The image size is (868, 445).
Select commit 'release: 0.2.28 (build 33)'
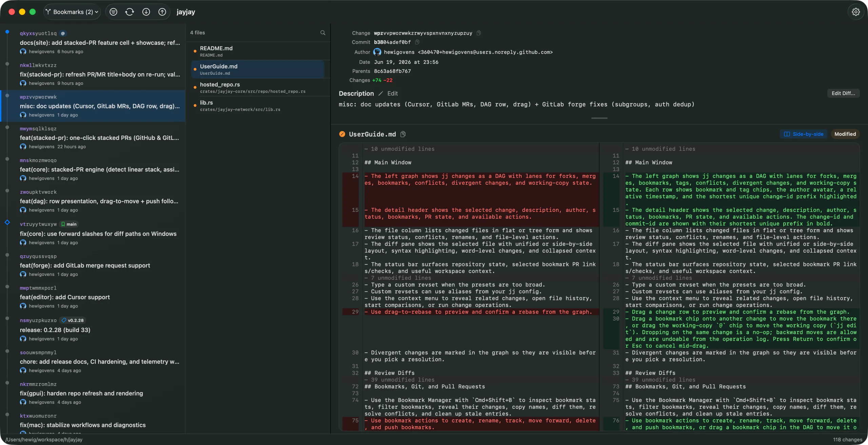[x=93, y=329]
